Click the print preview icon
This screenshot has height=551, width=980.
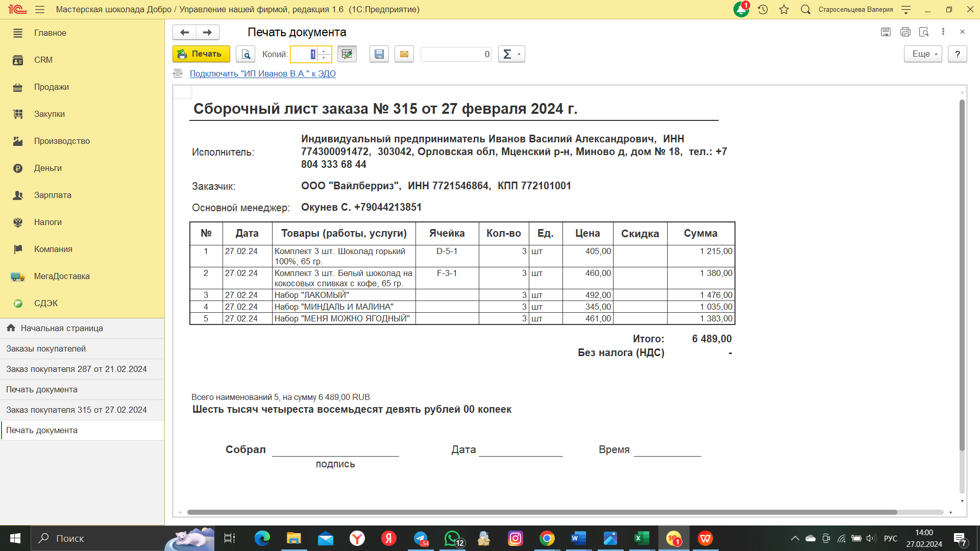[246, 54]
